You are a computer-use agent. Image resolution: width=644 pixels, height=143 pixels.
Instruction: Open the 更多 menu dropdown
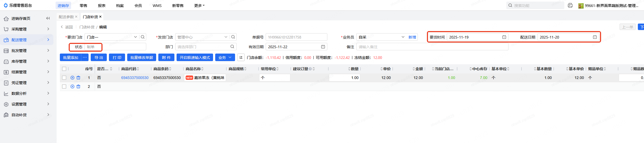pyautogui.click(x=199, y=5)
